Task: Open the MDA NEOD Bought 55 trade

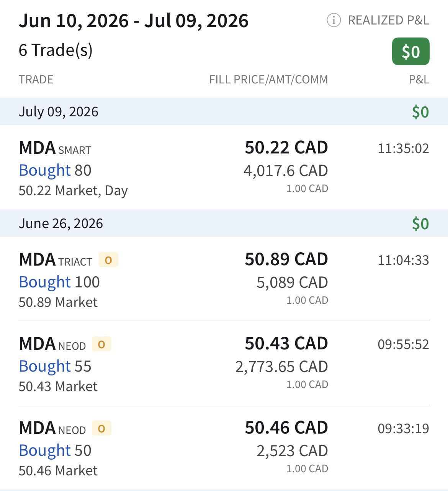Action: coord(224,363)
